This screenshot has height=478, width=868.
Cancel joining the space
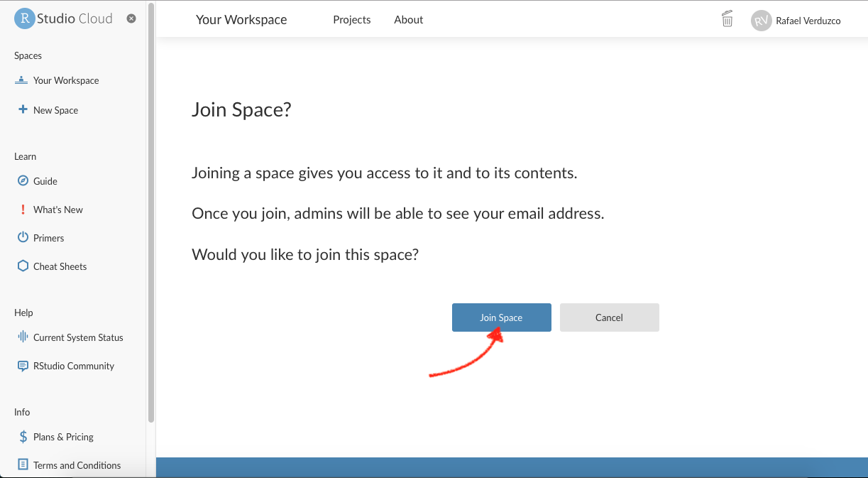pyautogui.click(x=609, y=317)
